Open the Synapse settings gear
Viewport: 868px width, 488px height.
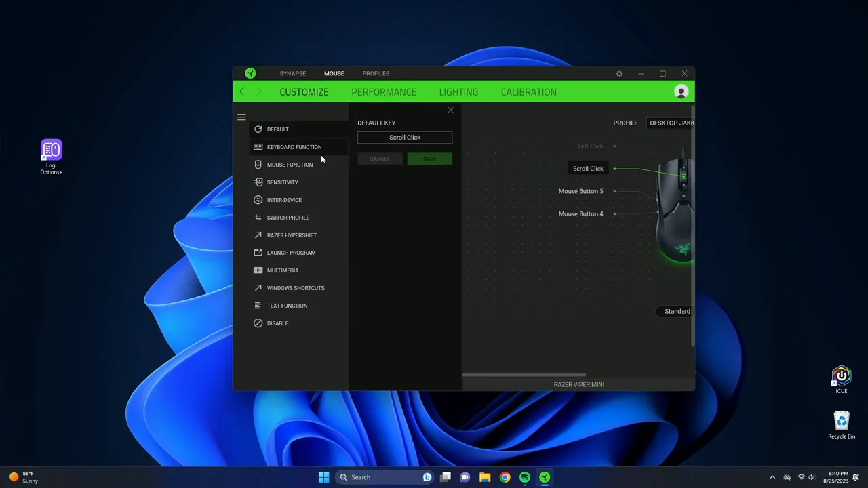[619, 73]
